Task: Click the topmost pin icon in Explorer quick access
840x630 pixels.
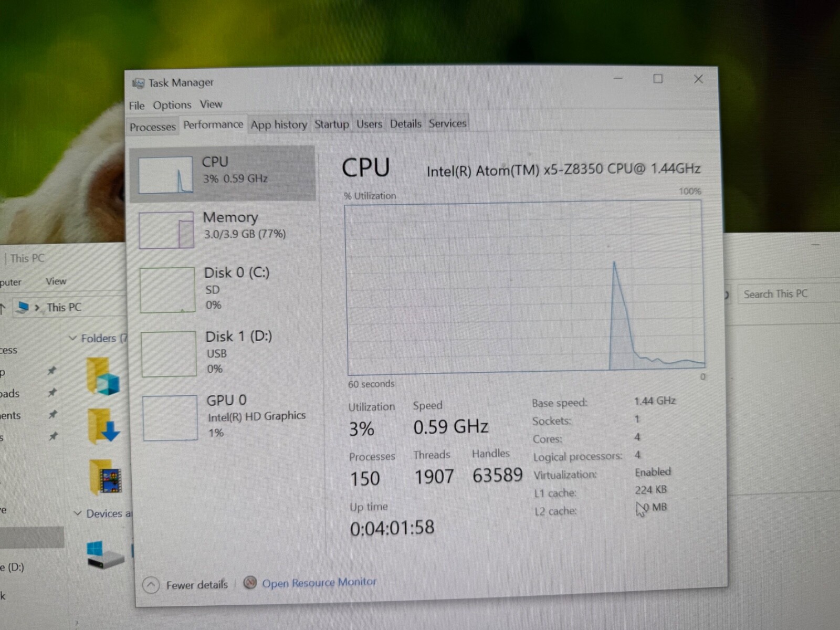Action: point(51,371)
